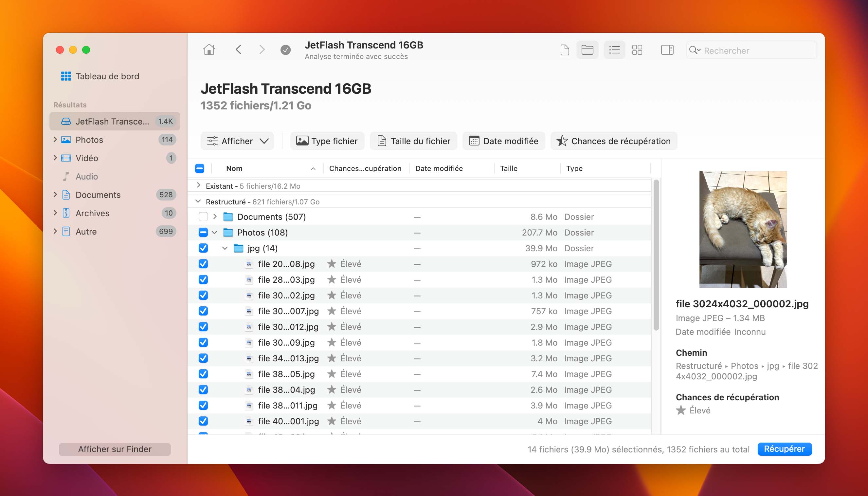Viewport: 868px width, 496px height.
Task: Select Documents category in sidebar
Action: pyautogui.click(x=115, y=195)
